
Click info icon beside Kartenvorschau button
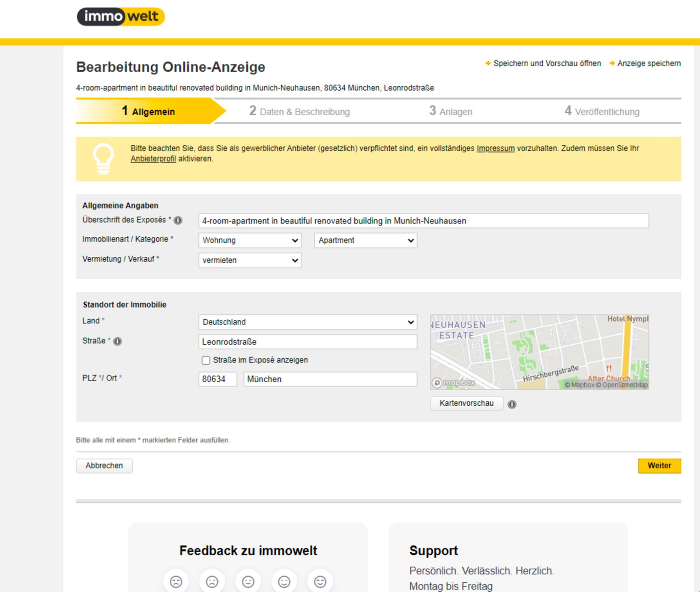[512, 404]
